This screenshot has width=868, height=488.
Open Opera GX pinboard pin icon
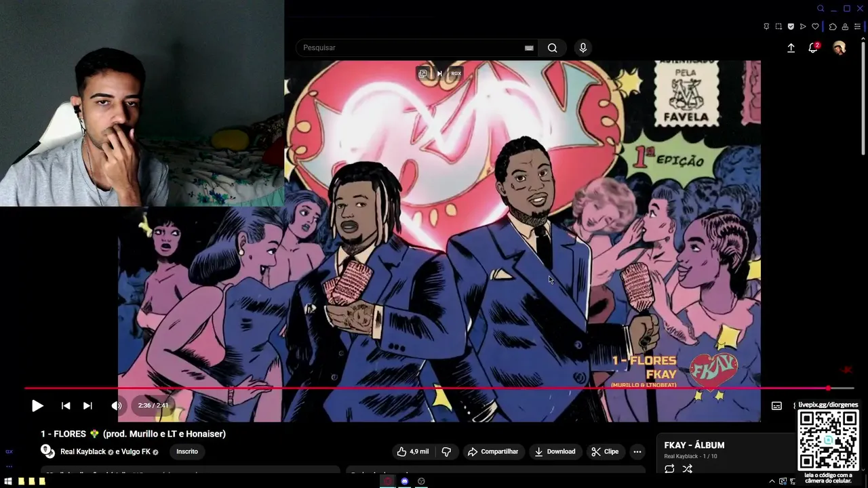pyautogui.click(x=766, y=26)
